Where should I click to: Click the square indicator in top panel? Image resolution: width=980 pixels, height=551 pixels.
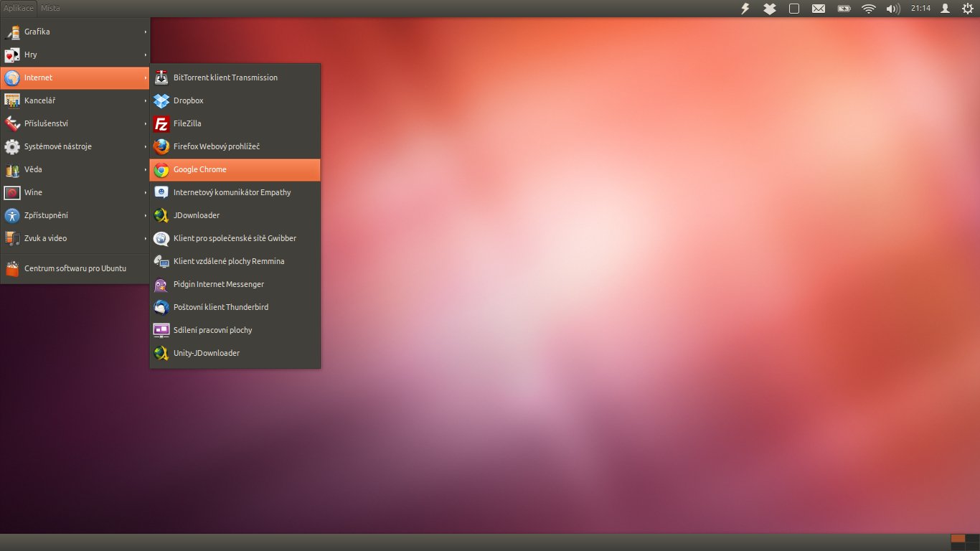pos(794,9)
